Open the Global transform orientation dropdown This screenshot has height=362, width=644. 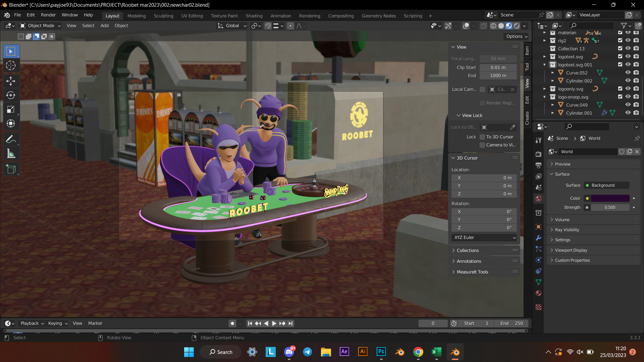coord(232,25)
